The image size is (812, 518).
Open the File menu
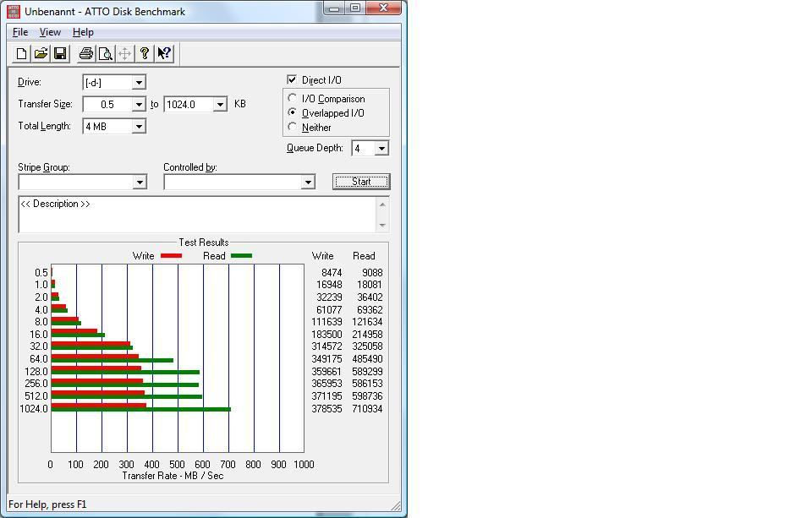[20, 32]
